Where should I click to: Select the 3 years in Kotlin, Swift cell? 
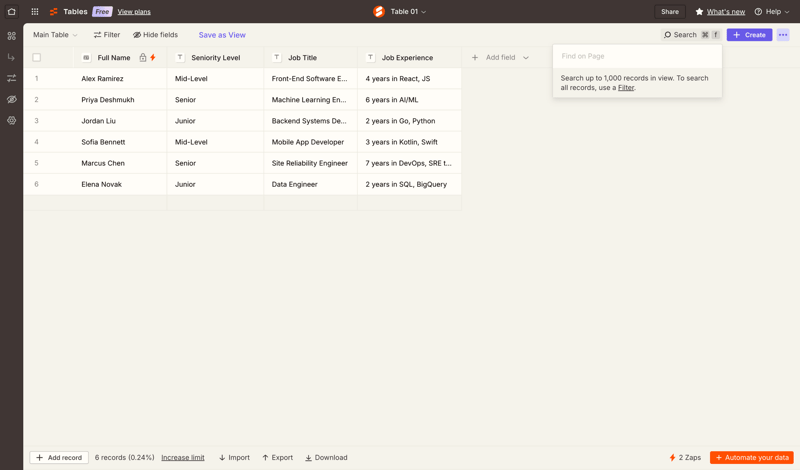coord(409,142)
